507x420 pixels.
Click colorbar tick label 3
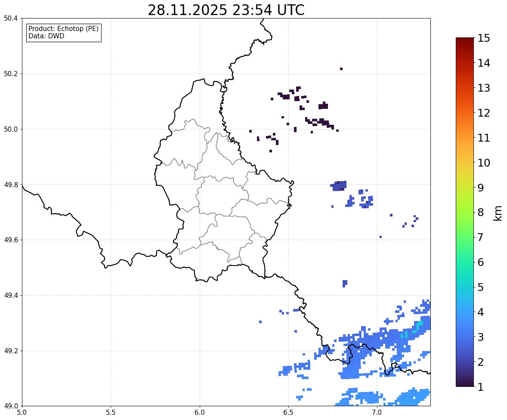(481, 337)
